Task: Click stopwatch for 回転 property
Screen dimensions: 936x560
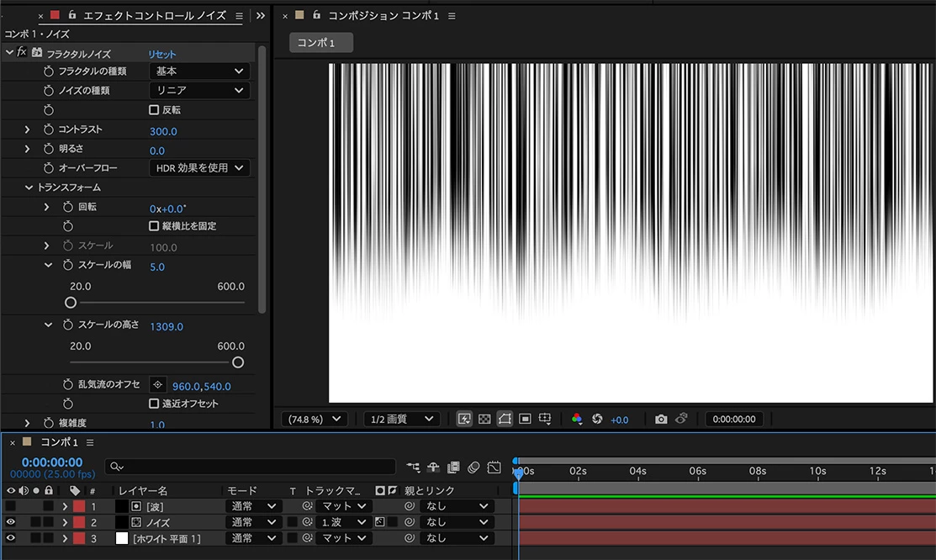Action: point(68,207)
